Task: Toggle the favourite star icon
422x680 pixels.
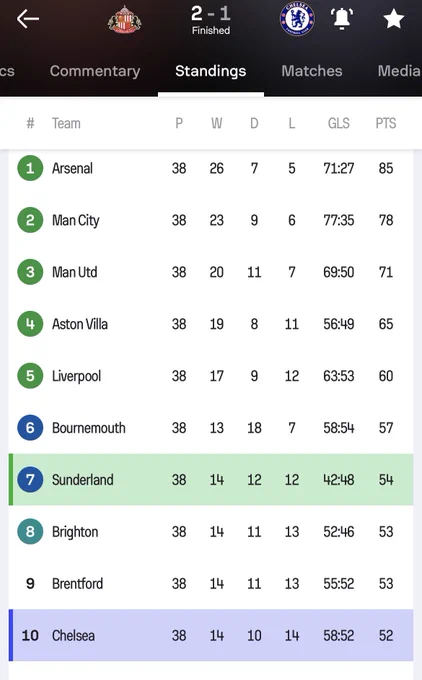Action: 393,19
